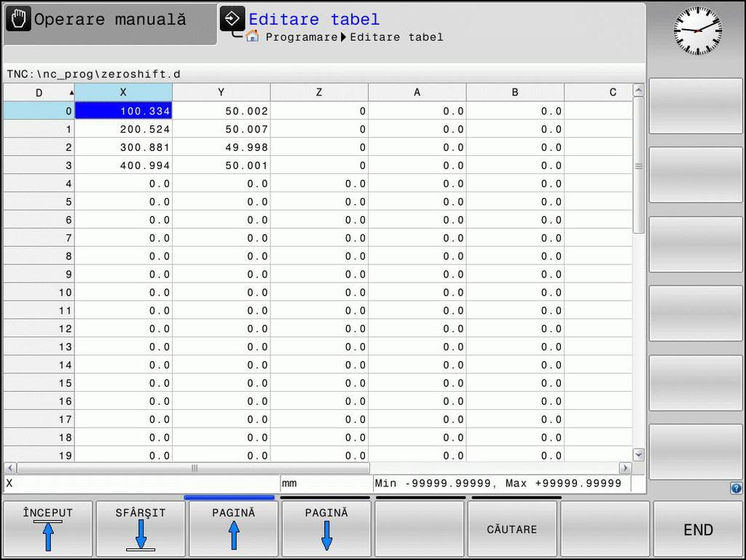Click Z cell in row 3

pyautogui.click(x=319, y=165)
